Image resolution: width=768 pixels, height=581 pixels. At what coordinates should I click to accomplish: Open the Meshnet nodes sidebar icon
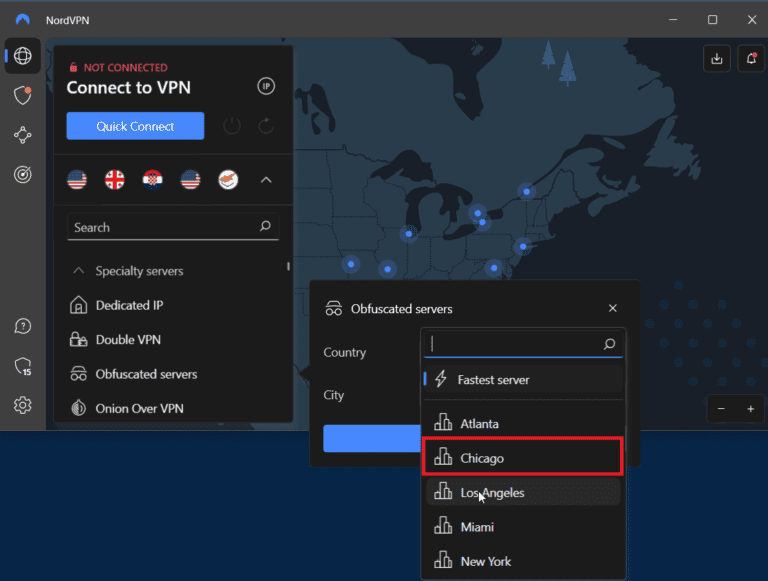click(23, 135)
